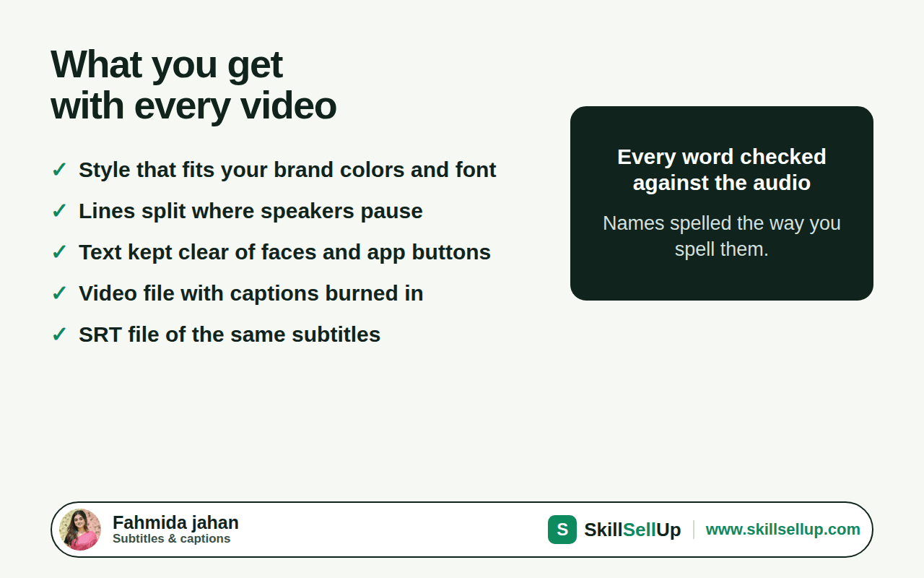This screenshot has width=924, height=578.
Task: Click "Every word checked against the audio" heading
Action: coord(722,170)
